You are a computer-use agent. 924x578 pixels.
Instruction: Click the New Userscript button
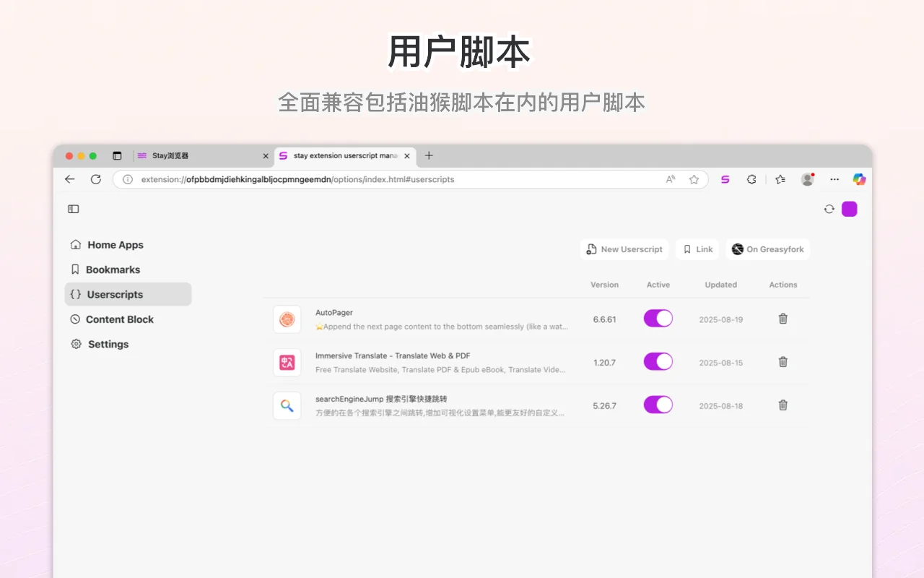624,249
